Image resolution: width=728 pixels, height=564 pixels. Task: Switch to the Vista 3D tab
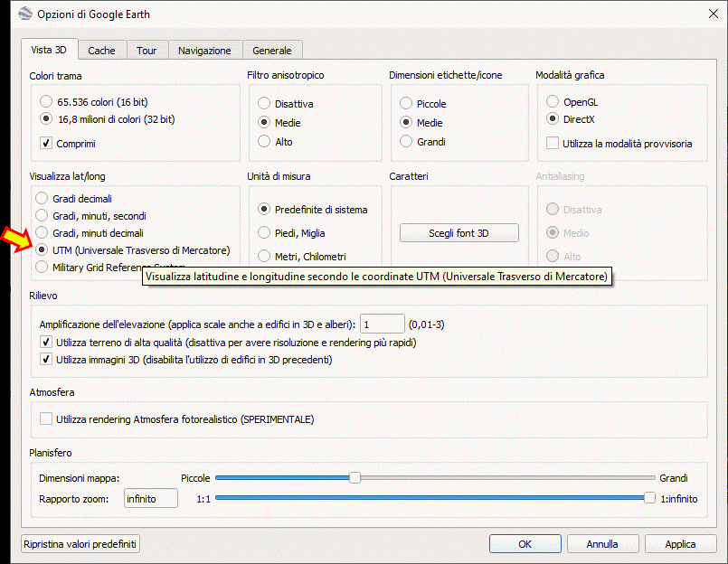pyautogui.click(x=49, y=50)
